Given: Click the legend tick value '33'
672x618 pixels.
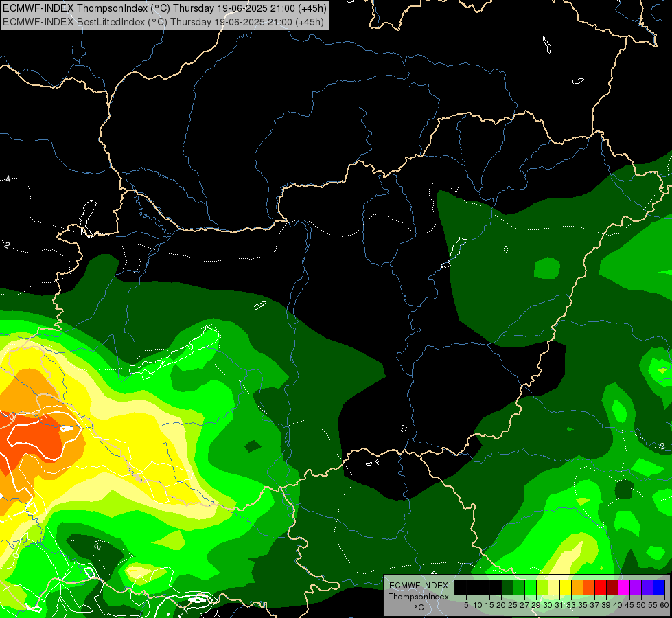Looking at the screenshot, I should [572, 605].
